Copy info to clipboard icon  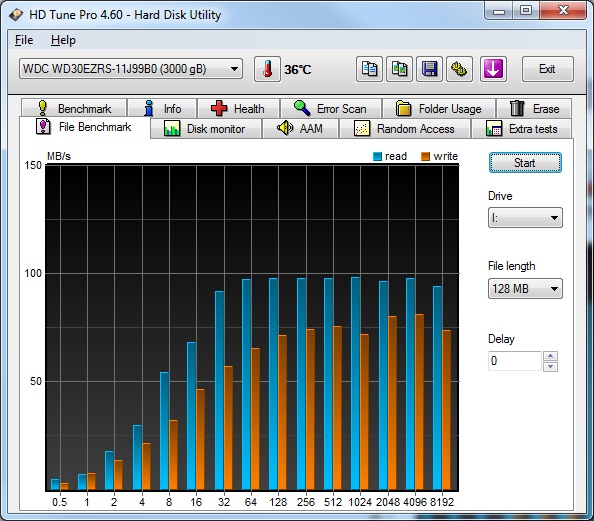[369, 69]
